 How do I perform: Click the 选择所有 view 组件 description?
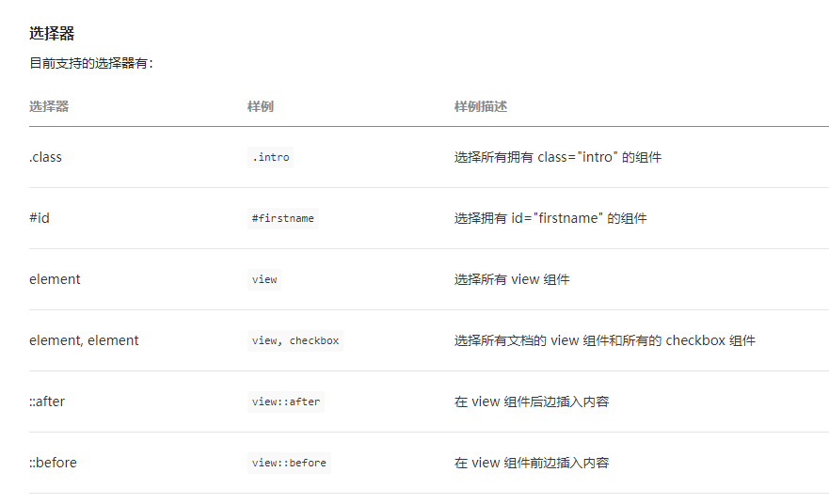click(511, 279)
